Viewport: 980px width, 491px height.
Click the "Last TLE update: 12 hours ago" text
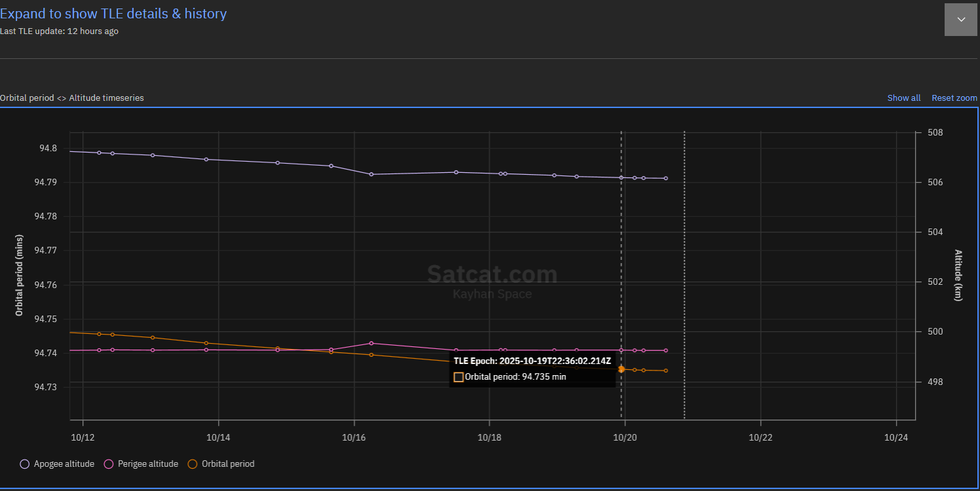click(x=59, y=31)
